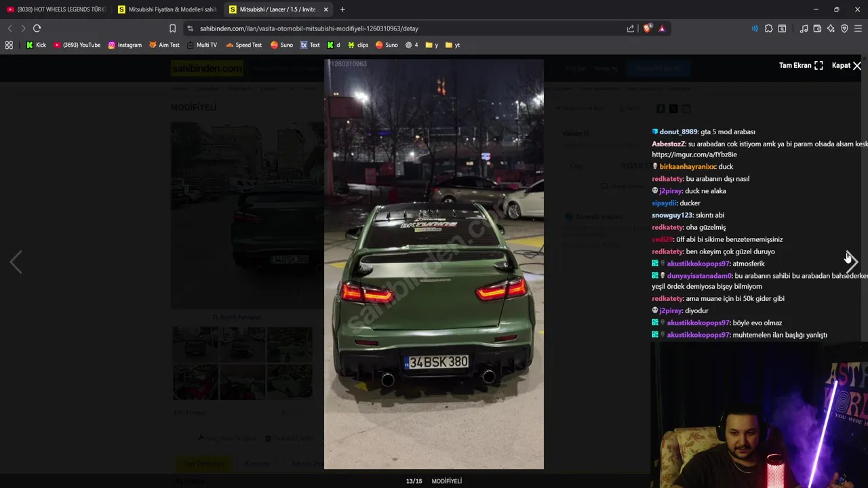Open the browser hamburger menu

pos(859,28)
